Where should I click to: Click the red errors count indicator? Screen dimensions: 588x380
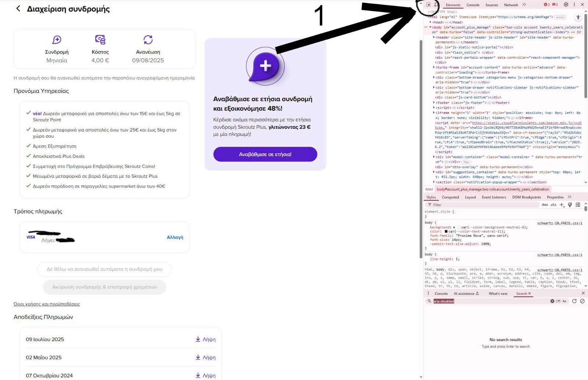[546, 5]
